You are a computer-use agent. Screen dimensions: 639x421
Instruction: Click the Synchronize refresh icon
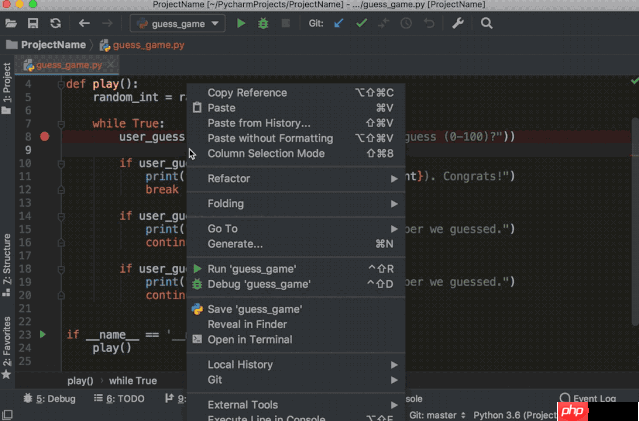[x=55, y=23]
